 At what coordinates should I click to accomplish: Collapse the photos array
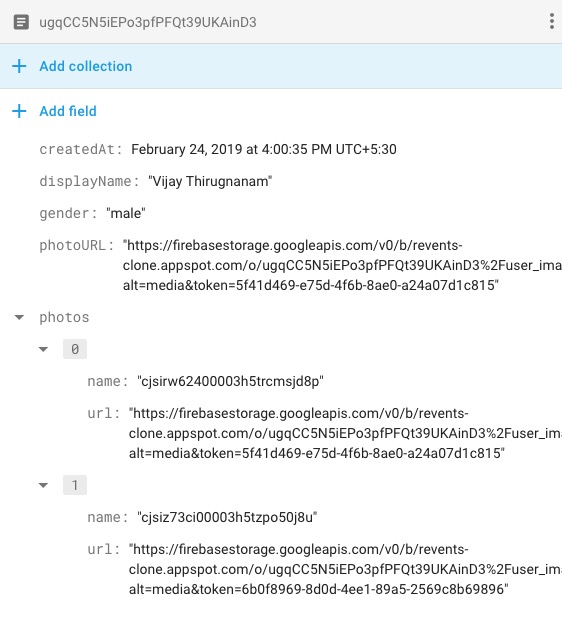pyautogui.click(x=19, y=317)
